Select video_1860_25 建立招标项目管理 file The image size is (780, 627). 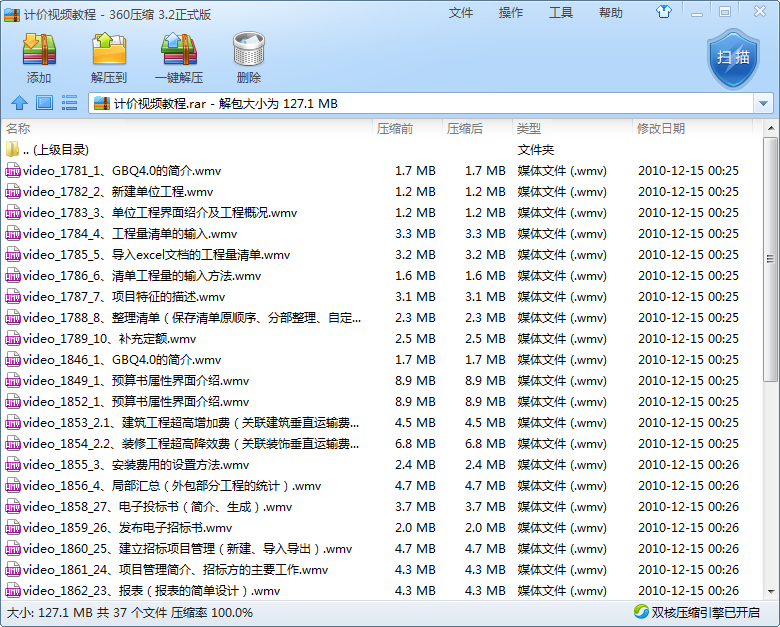[x=381, y=548]
